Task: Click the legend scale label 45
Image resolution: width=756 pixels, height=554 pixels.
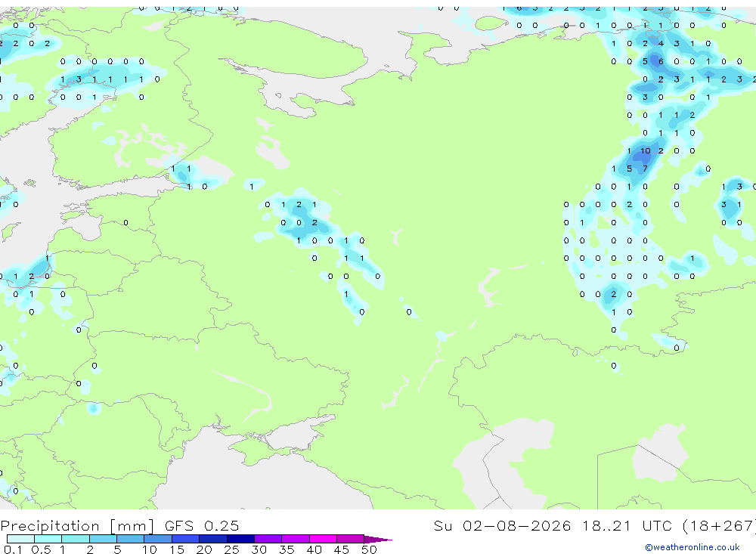Action: [x=342, y=549]
